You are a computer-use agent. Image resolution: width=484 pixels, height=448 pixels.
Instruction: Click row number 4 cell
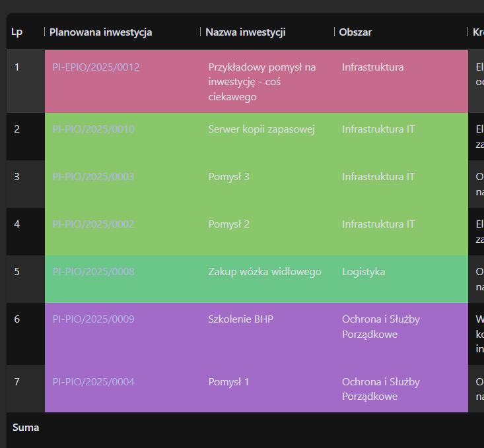click(x=26, y=232)
